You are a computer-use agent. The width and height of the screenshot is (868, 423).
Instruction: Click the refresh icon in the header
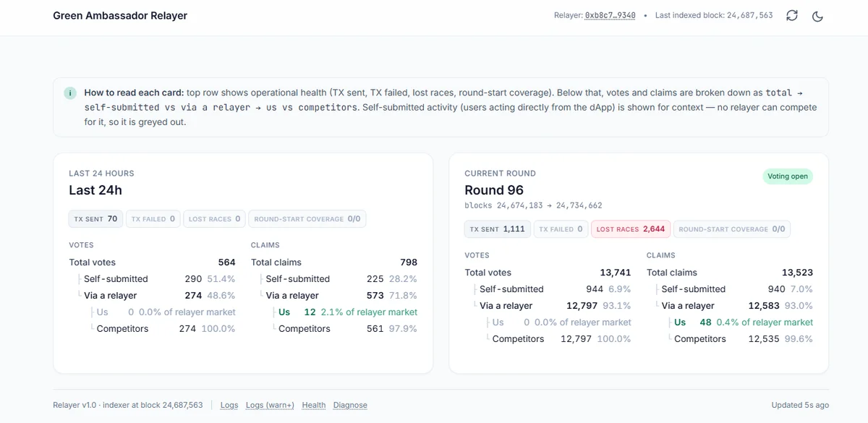793,14
